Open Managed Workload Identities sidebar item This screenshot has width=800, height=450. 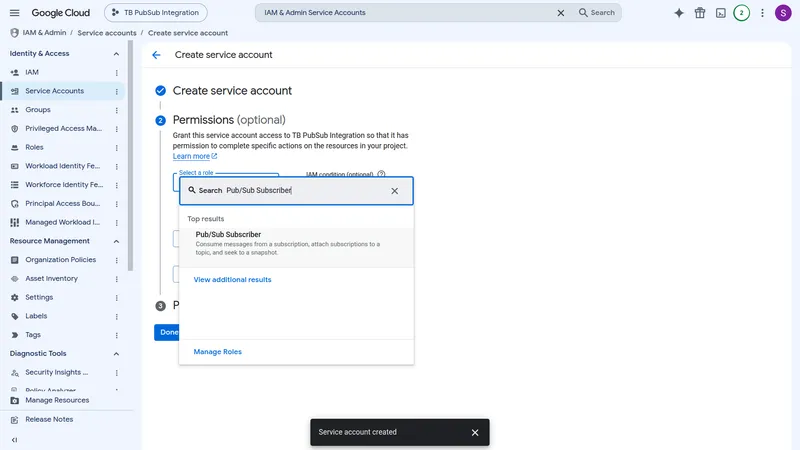pyautogui.click(x=62, y=222)
